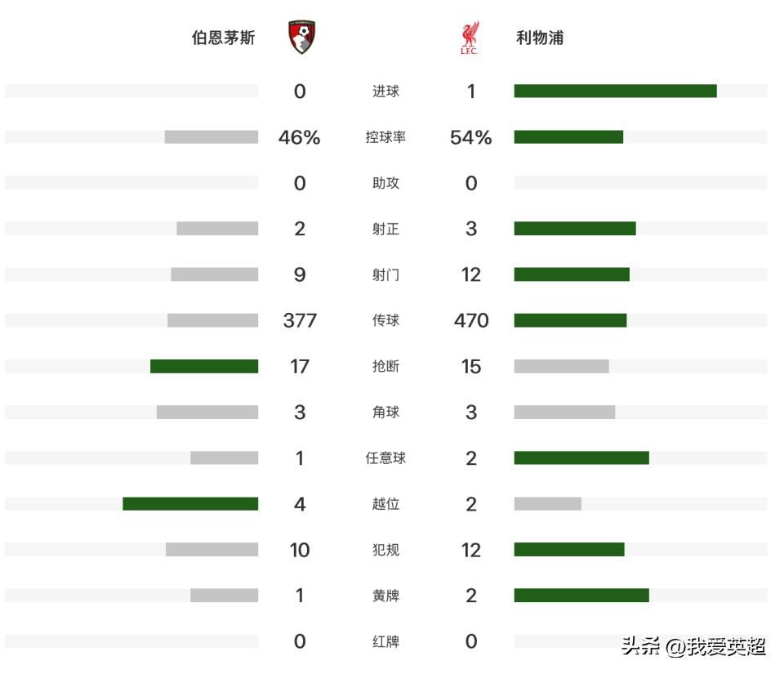Click the 射正 shots on target label
The image size is (784, 674).
tap(385, 229)
